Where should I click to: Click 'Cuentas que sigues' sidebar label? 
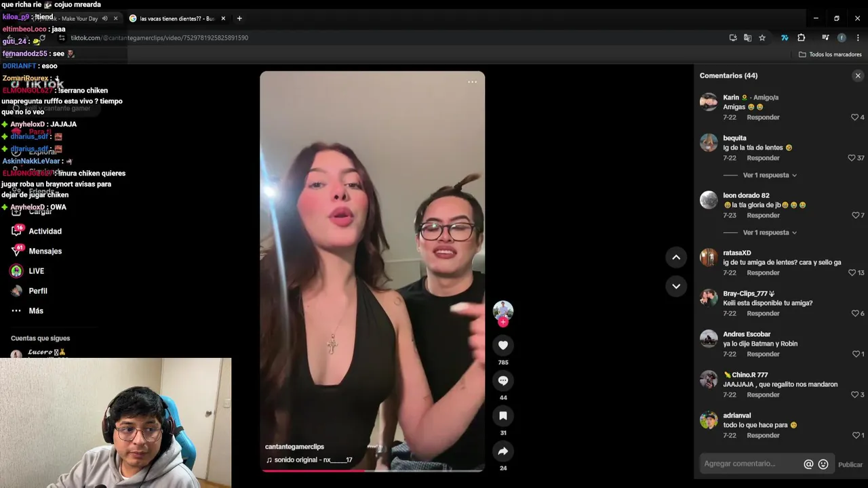(x=40, y=338)
